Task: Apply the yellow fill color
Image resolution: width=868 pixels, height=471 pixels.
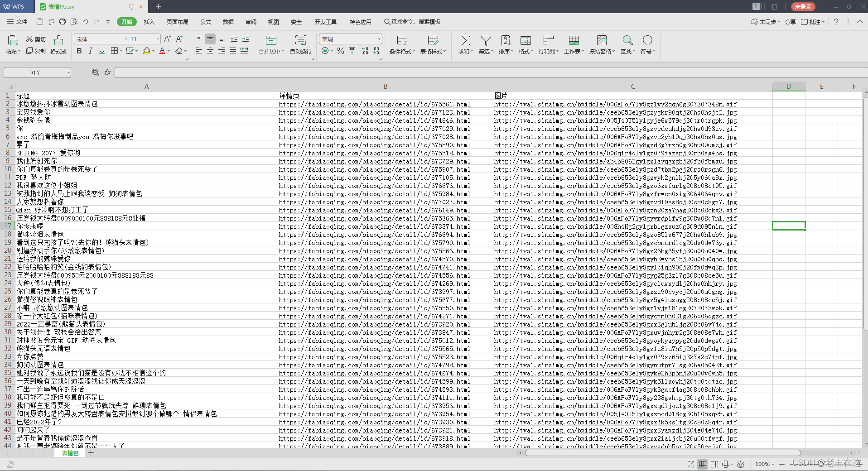Action: pyautogui.click(x=146, y=51)
